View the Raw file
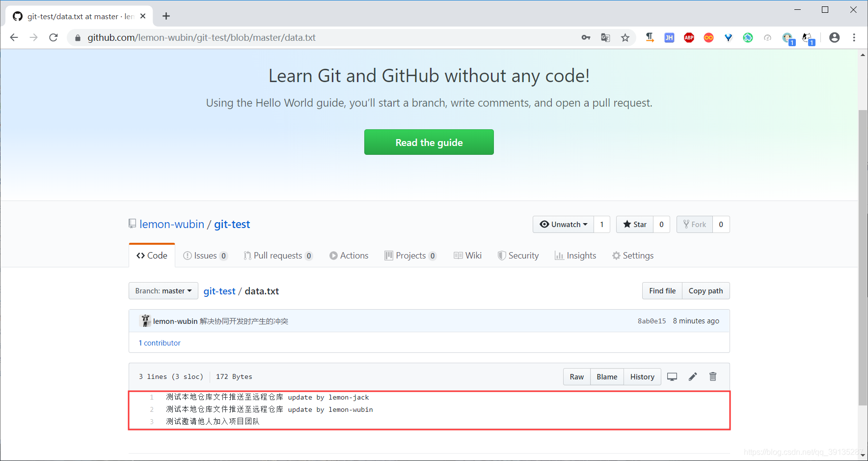This screenshot has height=461, width=868. pos(577,376)
